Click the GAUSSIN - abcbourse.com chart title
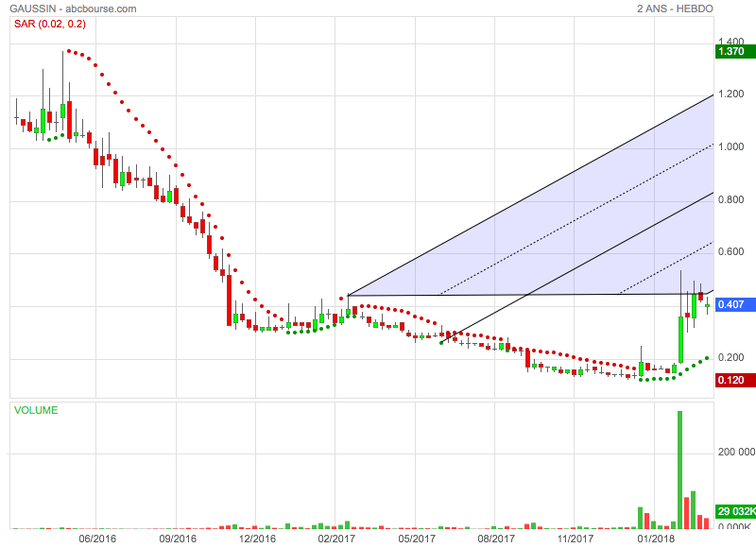The image size is (756, 548). click(x=73, y=9)
